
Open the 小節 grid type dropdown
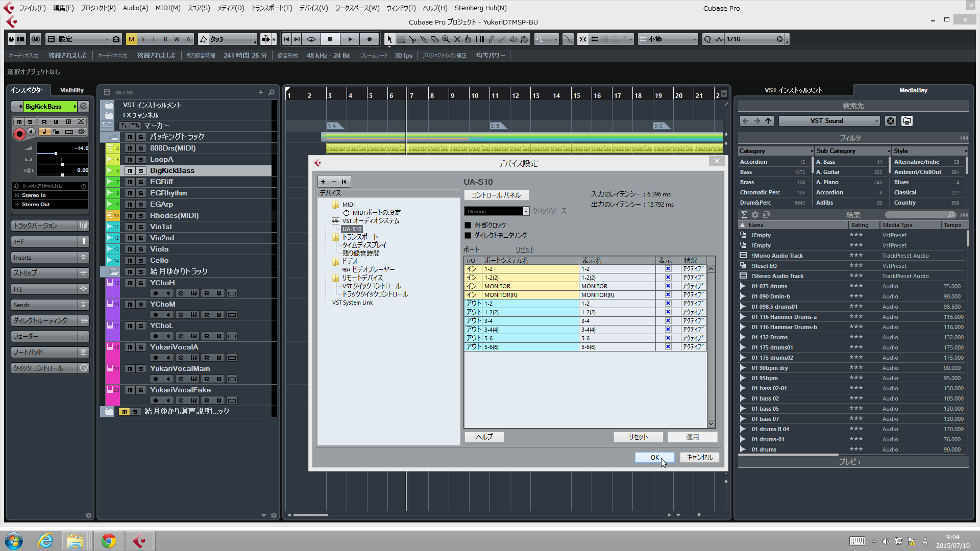(x=668, y=39)
